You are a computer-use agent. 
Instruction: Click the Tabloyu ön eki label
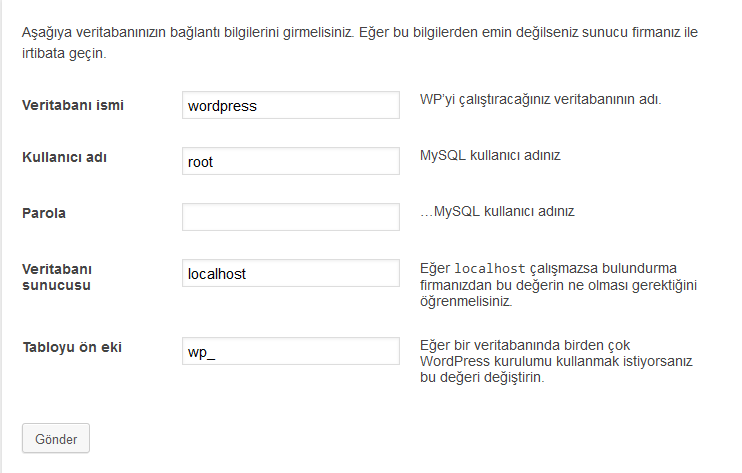[72, 347]
